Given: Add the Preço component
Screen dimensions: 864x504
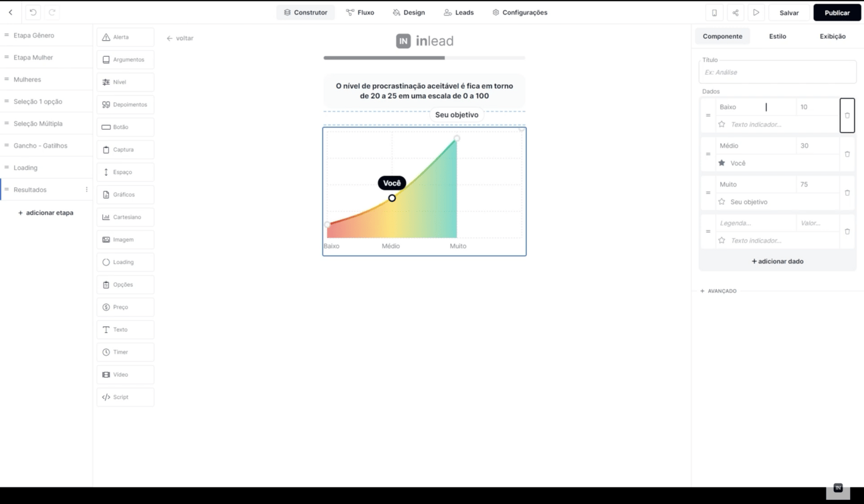Looking at the screenshot, I should [x=125, y=307].
